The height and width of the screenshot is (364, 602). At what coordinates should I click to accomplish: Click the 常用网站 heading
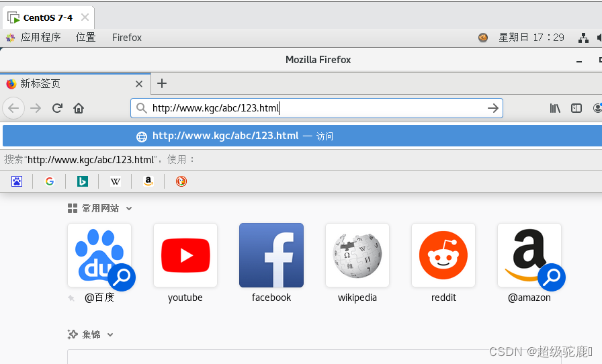point(100,208)
